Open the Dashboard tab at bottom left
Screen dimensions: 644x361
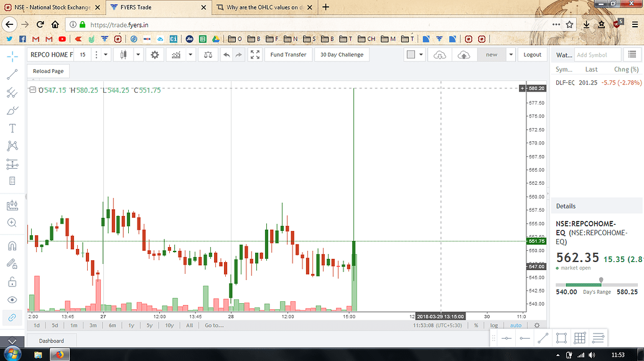[x=51, y=340]
